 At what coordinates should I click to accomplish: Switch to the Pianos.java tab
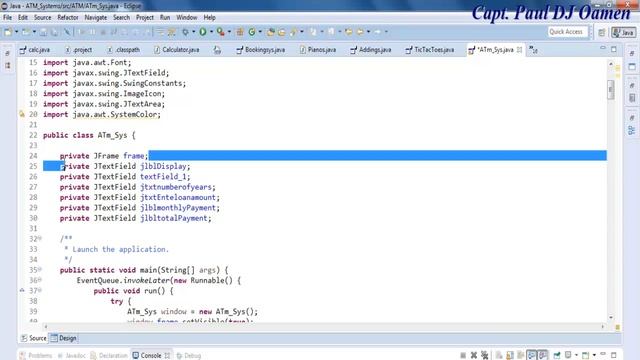318,50
